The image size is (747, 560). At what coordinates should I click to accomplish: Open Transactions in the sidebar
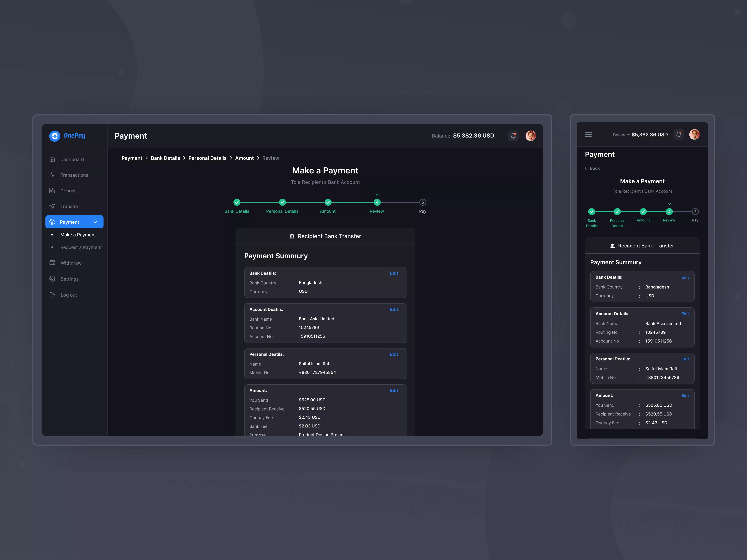pyautogui.click(x=74, y=175)
